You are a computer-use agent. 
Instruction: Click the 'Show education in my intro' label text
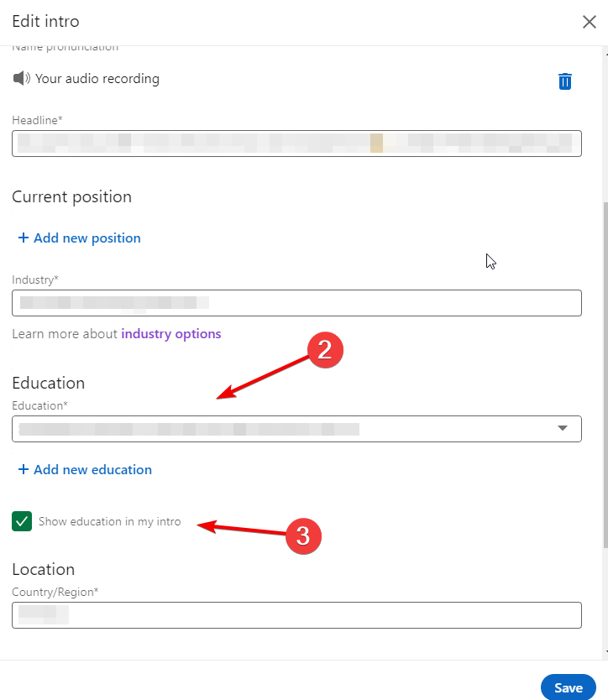pos(109,522)
